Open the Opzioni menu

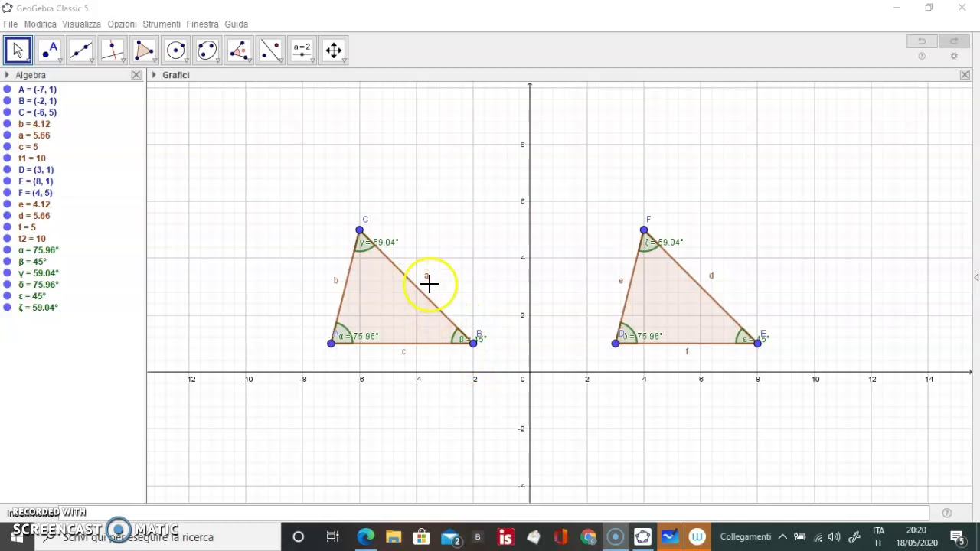(122, 24)
